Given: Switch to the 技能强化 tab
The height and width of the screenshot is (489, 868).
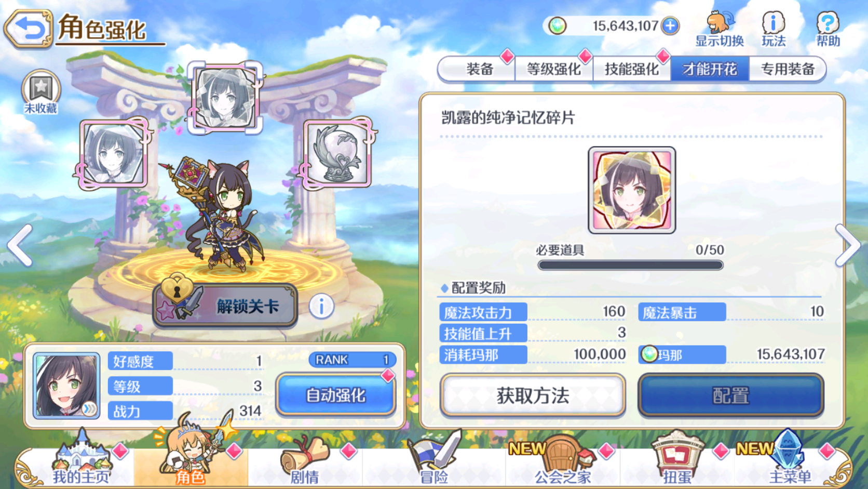Looking at the screenshot, I should 631,69.
